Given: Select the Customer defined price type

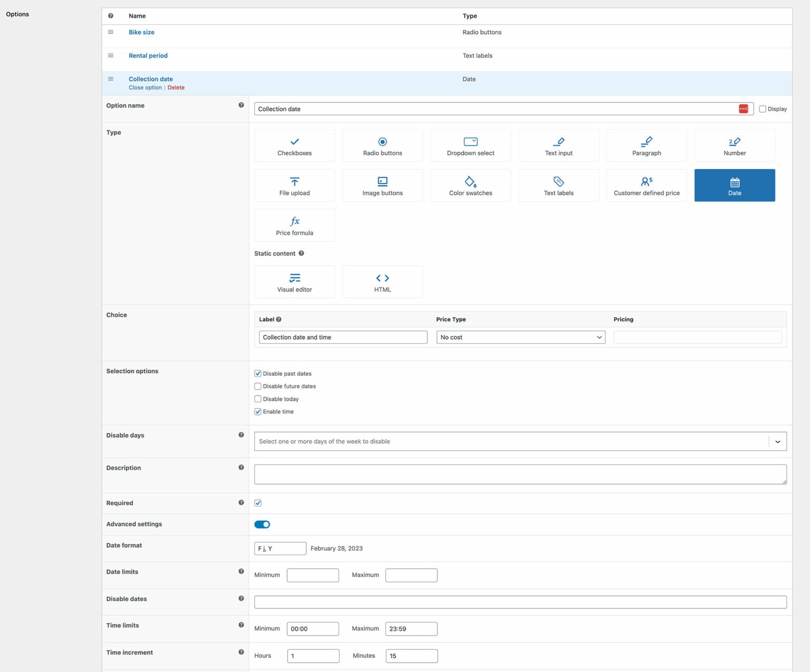Looking at the screenshot, I should 646,186.
